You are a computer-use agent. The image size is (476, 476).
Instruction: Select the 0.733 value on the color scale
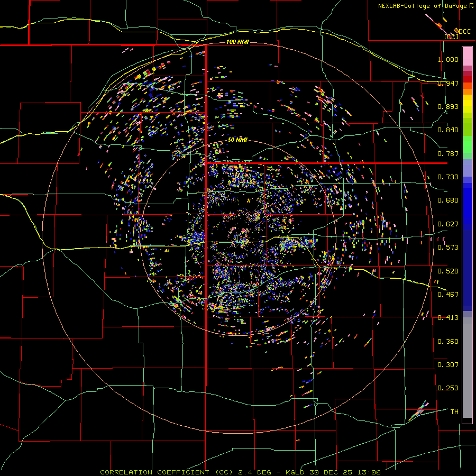click(x=448, y=177)
